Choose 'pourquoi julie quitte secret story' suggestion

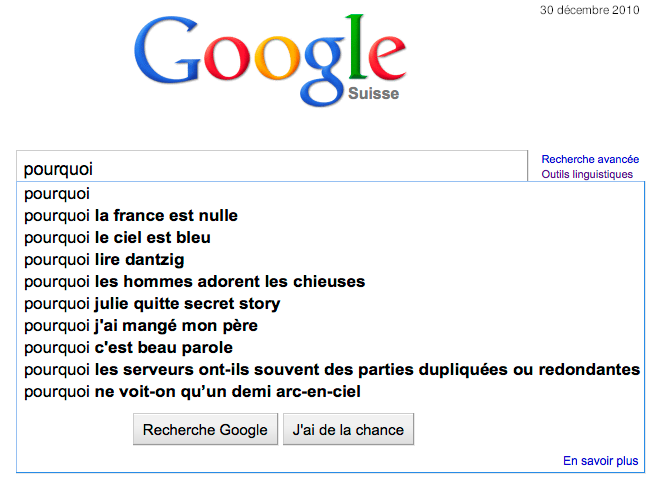tap(152, 303)
